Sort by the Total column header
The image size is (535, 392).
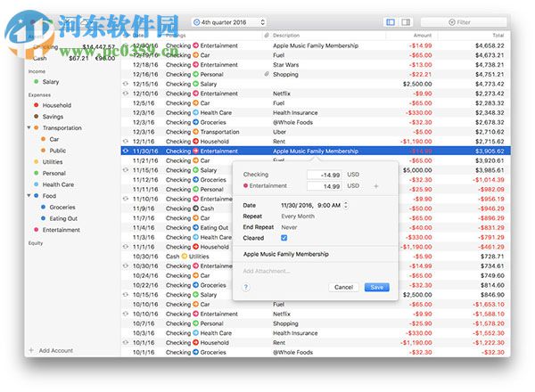pyautogui.click(x=498, y=36)
